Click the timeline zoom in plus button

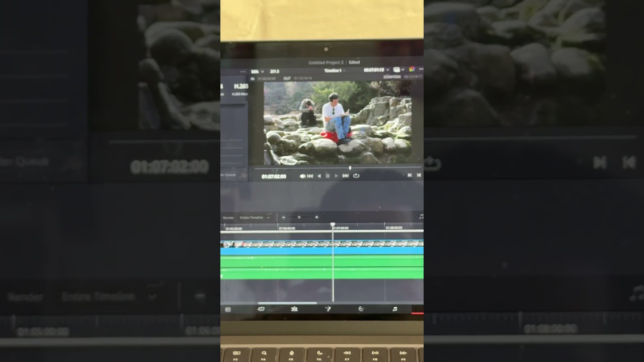tap(316, 217)
